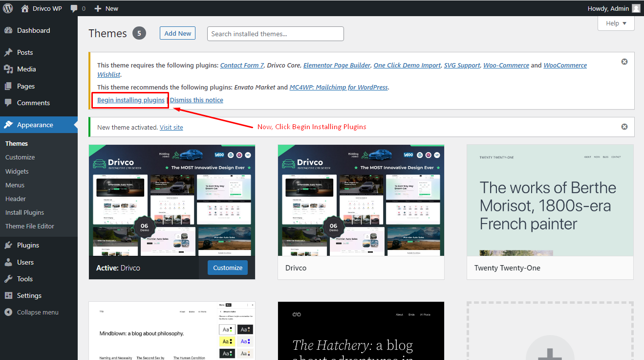Screen dimensions: 644x360
Task: Click the comments bubble icon in admin bar
Action: point(74,9)
